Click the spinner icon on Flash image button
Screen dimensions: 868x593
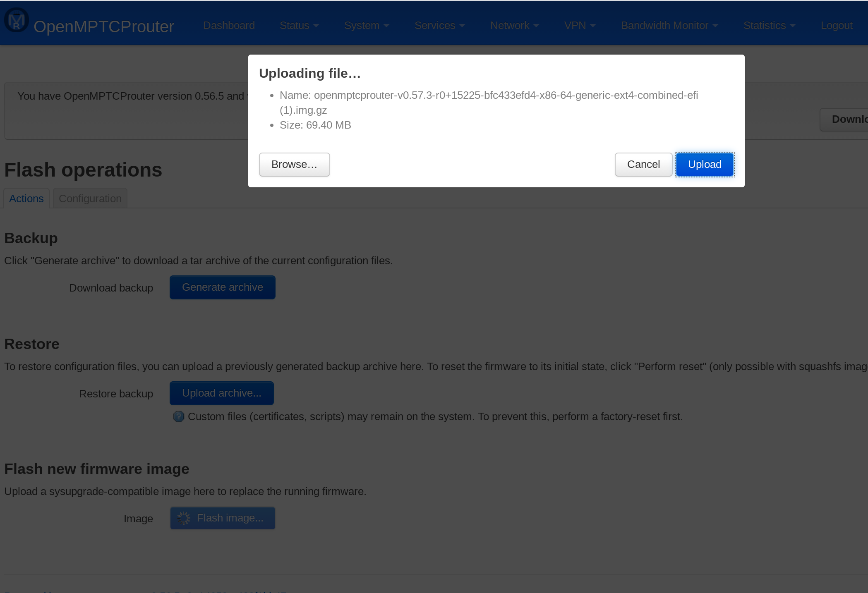[185, 518]
